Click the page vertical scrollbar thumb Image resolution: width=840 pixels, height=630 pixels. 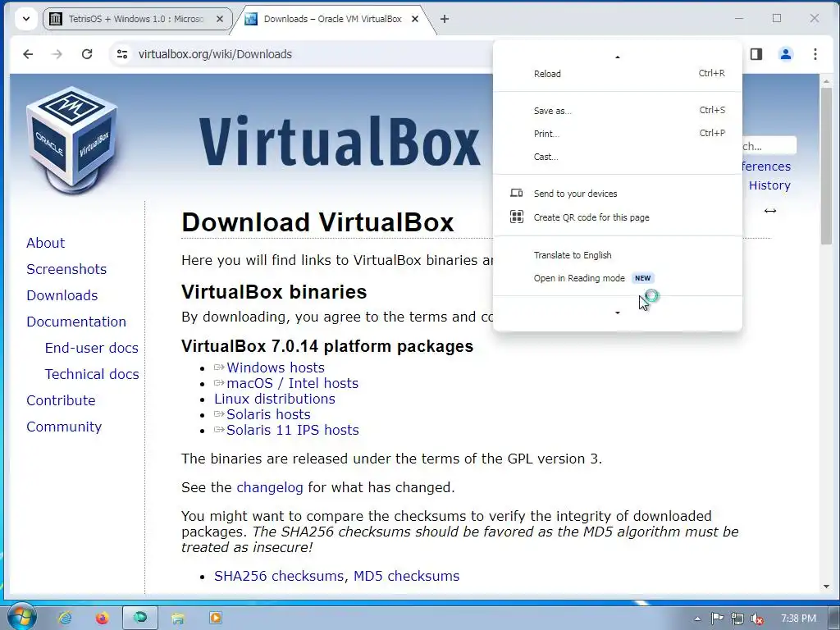point(826,166)
